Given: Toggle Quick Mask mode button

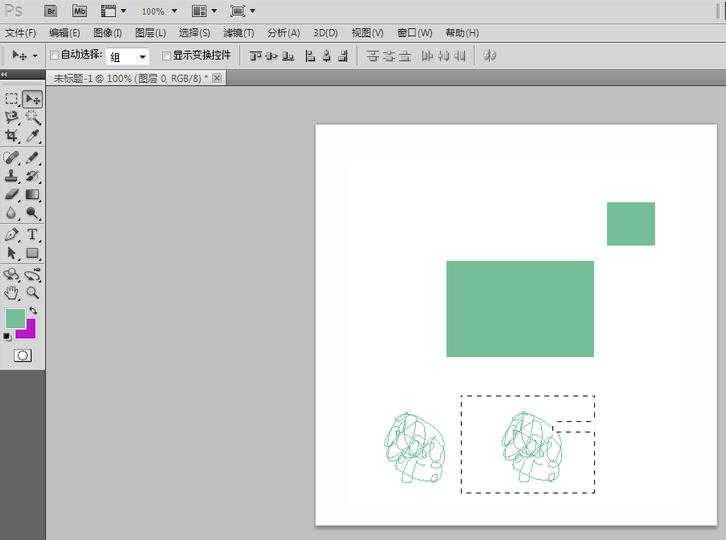Looking at the screenshot, I should tap(22, 355).
